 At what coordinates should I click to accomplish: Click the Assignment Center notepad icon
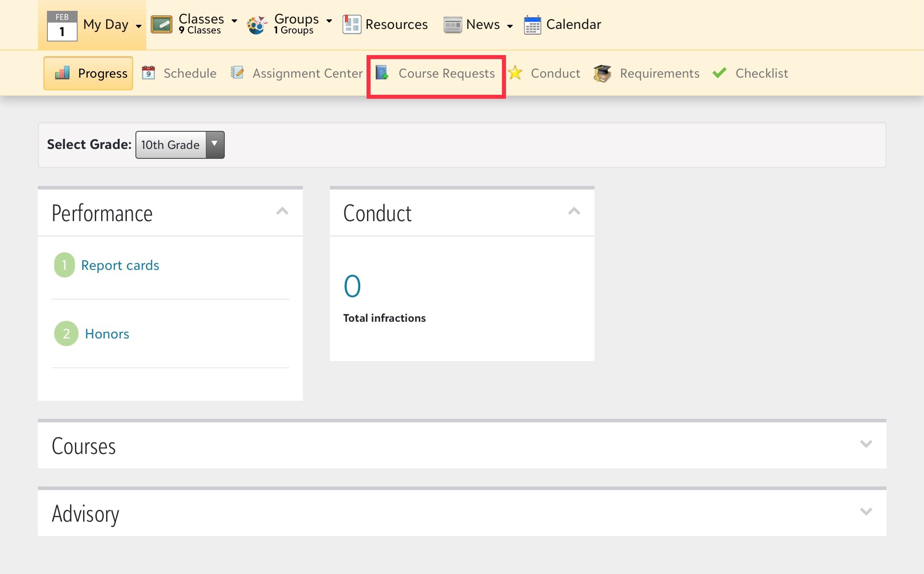pyautogui.click(x=237, y=73)
